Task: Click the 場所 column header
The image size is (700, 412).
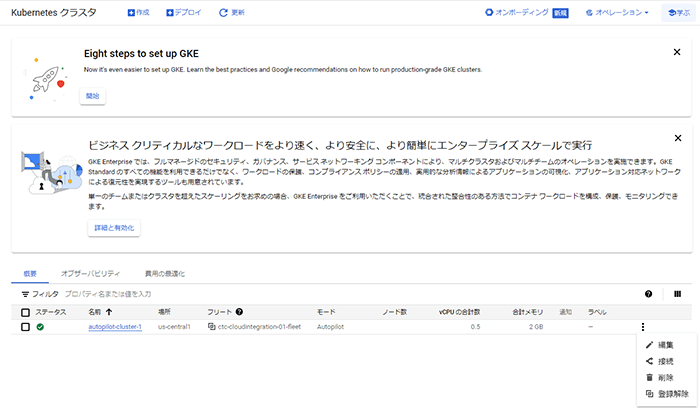Action: [x=164, y=312]
